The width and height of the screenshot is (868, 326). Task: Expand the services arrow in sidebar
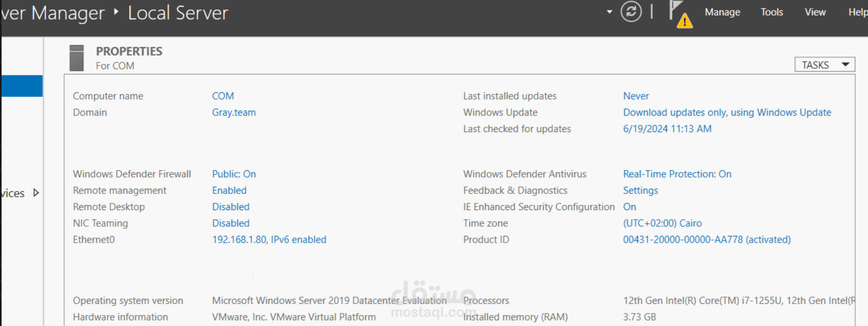point(36,192)
